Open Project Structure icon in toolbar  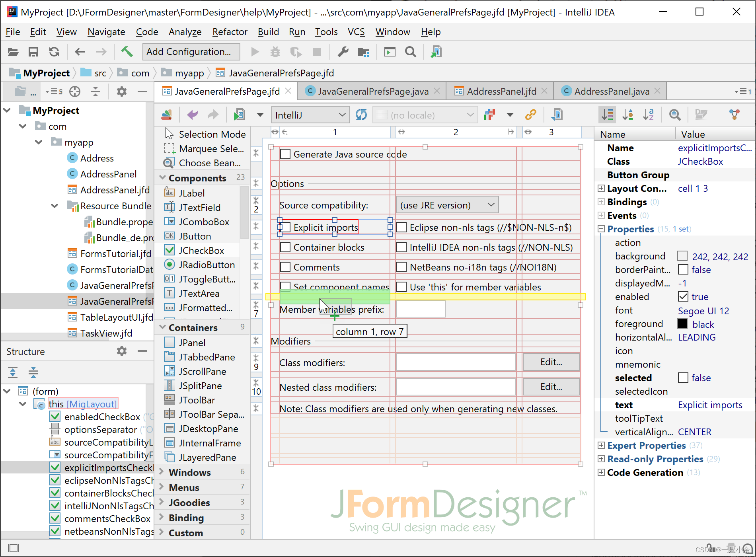tap(364, 52)
